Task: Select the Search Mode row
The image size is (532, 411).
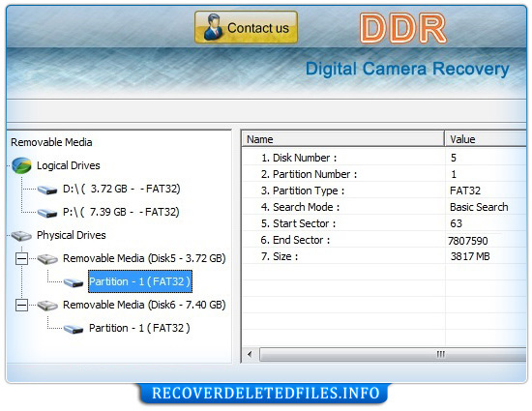Action: pyautogui.click(x=384, y=207)
